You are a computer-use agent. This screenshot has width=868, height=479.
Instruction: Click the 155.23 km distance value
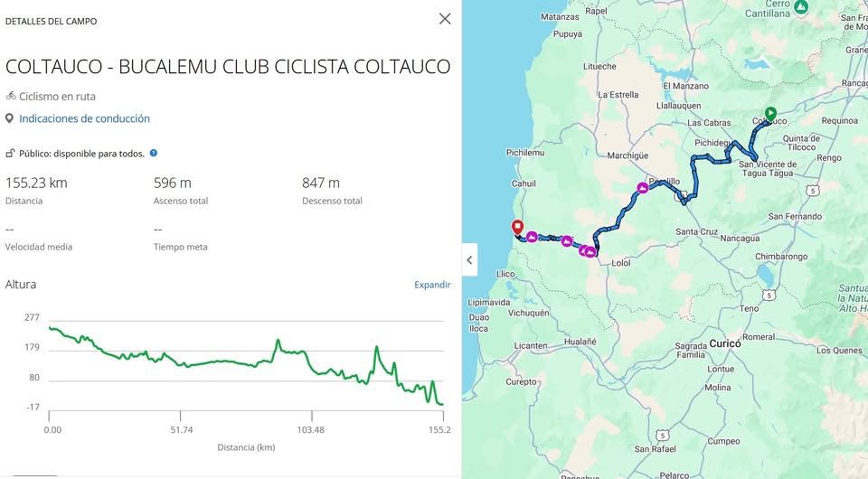(x=36, y=183)
